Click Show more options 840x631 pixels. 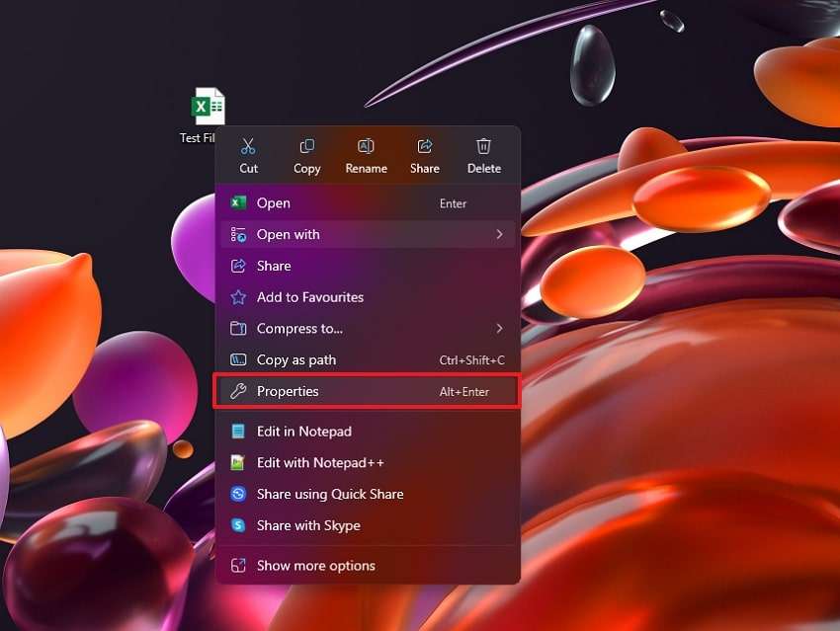(368, 565)
